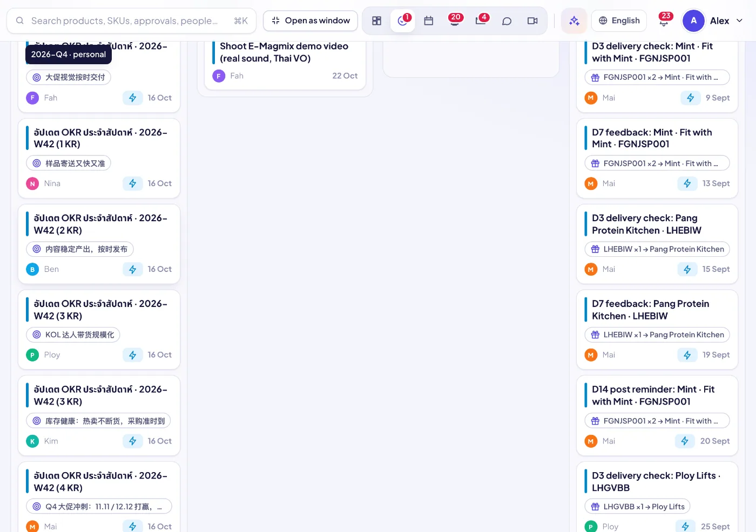Image resolution: width=756 pixels, height=532 pixels.
Task: Open the 内容稳定产出 objective chip
Action: pyautogui.click(x=80, y=249)
